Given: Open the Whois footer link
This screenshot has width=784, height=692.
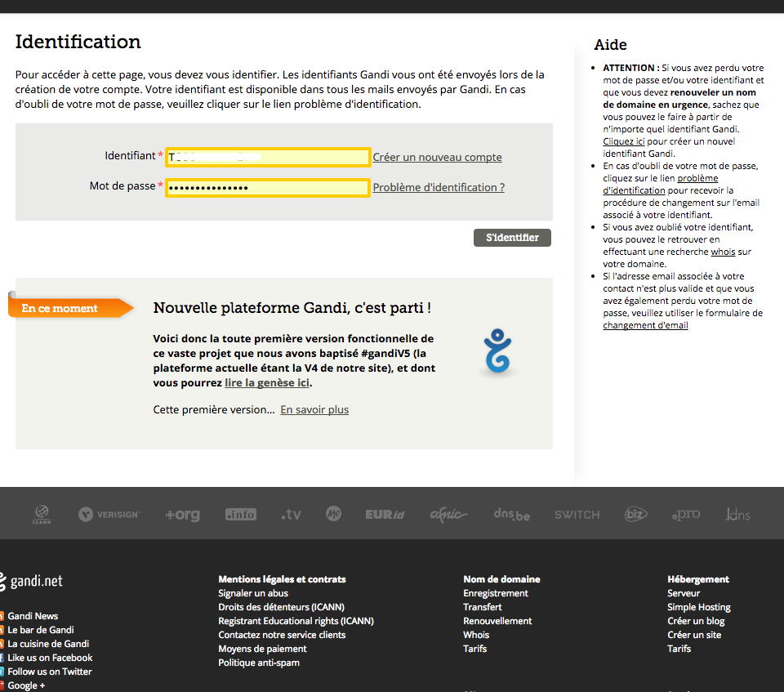Looking at the screenshot, I should (476, 635).
